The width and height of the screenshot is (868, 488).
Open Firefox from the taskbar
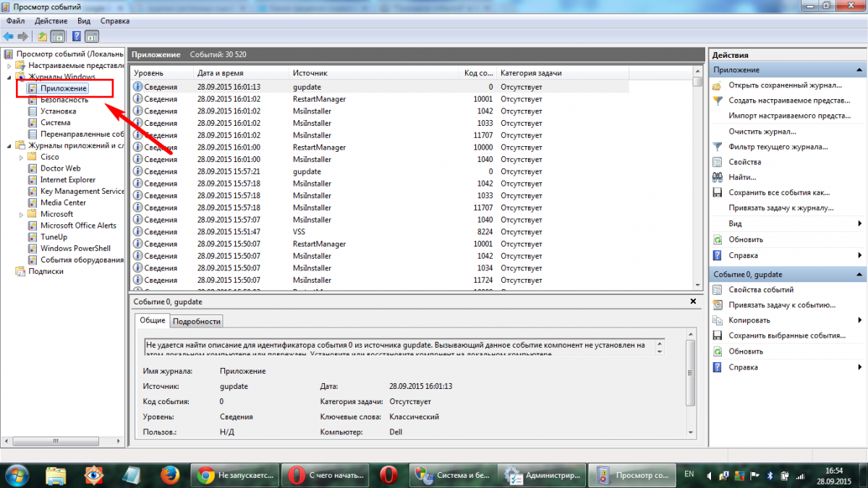[170, 475]
